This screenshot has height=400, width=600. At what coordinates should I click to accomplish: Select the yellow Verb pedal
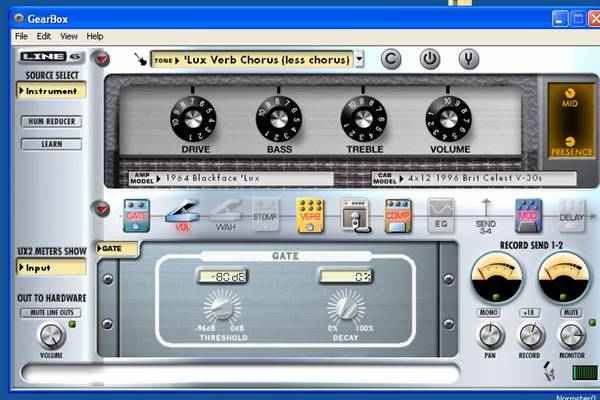(310, 216)
